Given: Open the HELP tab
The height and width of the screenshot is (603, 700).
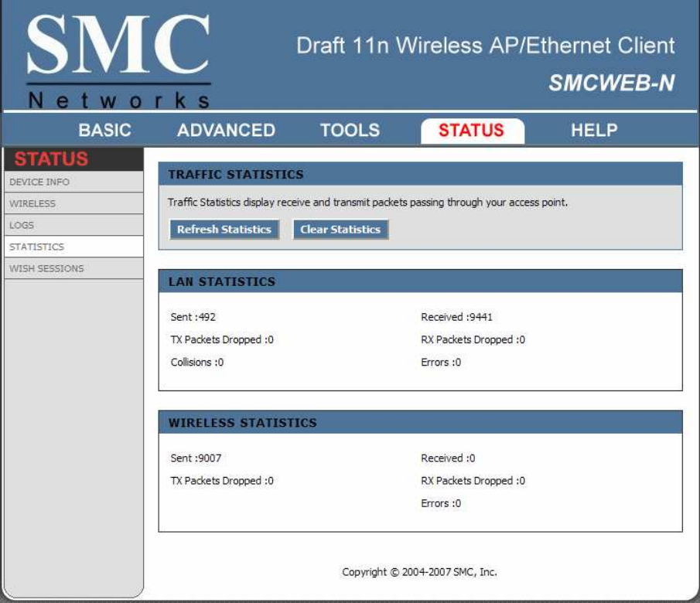Looking at the screenshot, I should click(594, 131).
